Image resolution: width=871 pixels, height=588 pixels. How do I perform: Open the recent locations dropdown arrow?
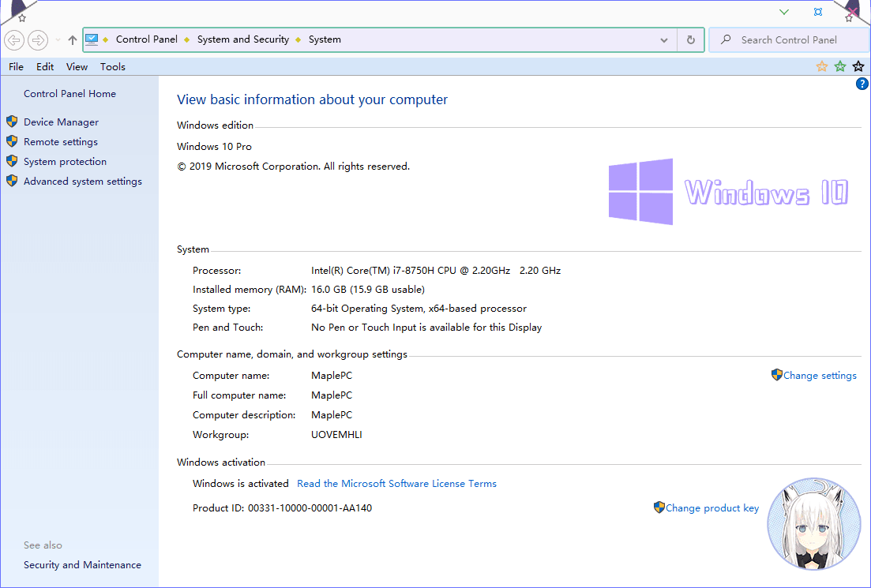pos(58,40)
